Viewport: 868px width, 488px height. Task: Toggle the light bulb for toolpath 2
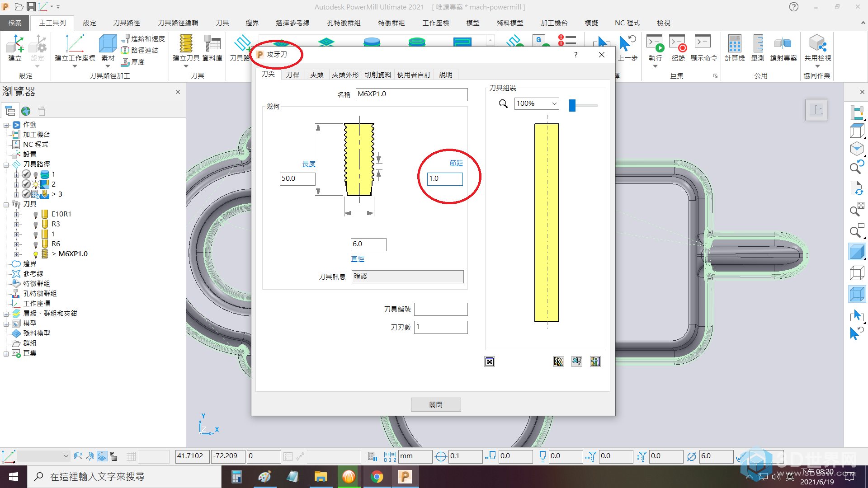(36, 185)
